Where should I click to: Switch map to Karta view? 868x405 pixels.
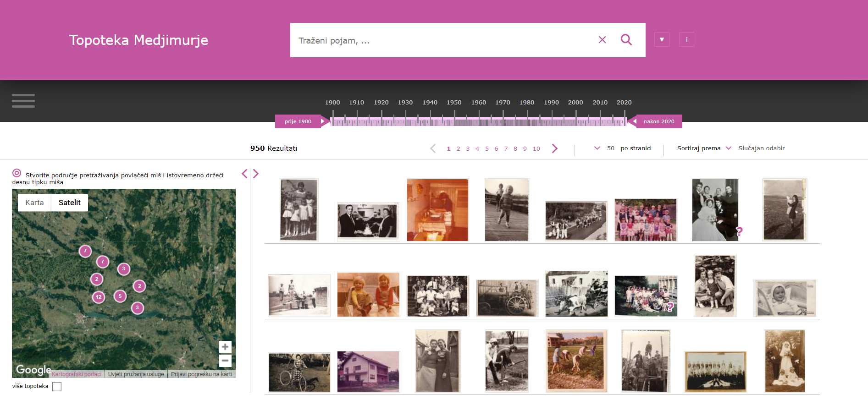click(34, 202)
